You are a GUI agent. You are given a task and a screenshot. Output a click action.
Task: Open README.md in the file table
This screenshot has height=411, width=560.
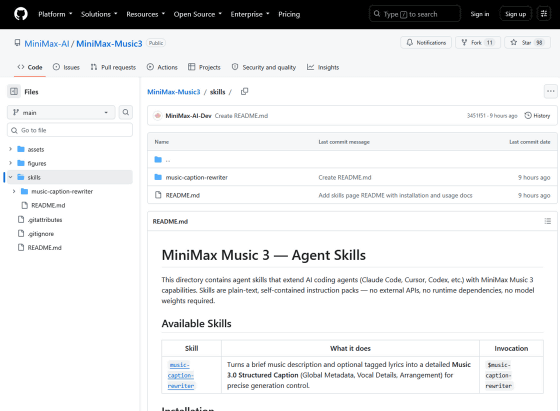182,195
